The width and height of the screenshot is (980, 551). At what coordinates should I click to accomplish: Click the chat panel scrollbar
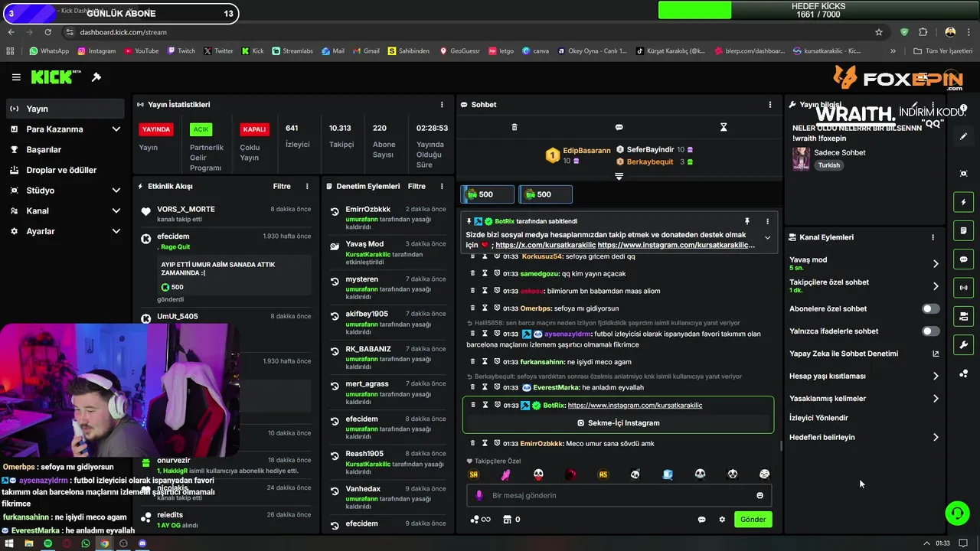coord(781,446)
